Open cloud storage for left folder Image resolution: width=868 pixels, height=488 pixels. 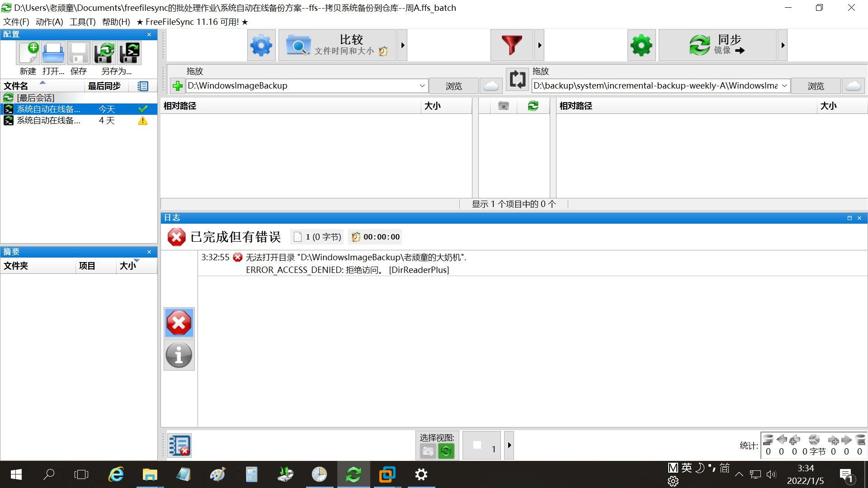(x=491, y=86)
